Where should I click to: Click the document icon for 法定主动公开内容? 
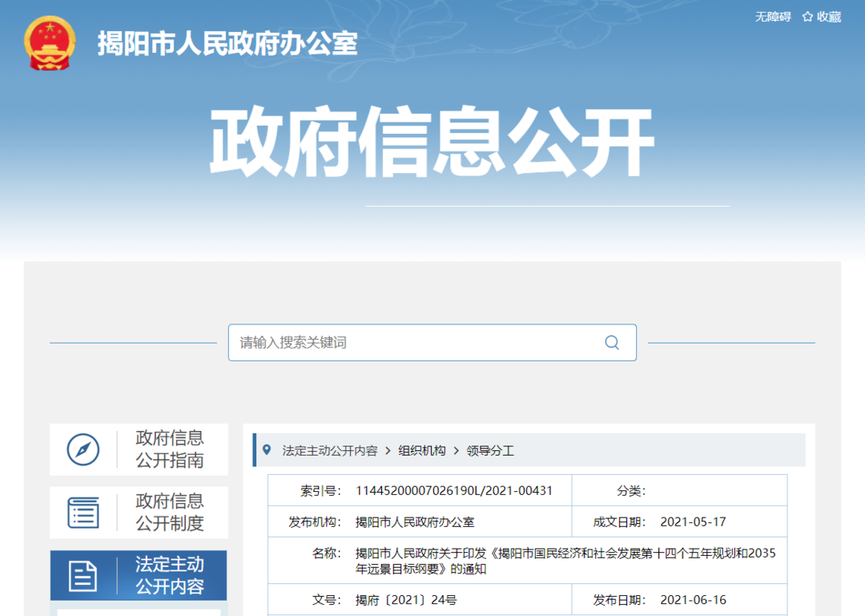(x=83, y=576)
